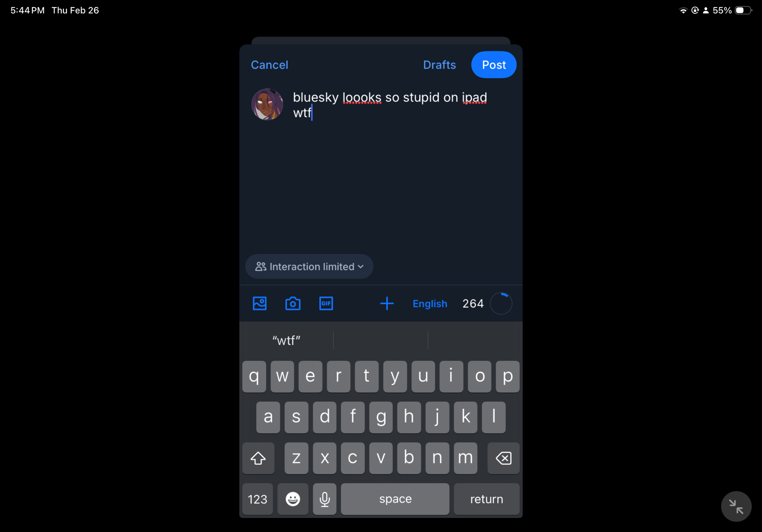Open the Drafts list

(439, 65)
